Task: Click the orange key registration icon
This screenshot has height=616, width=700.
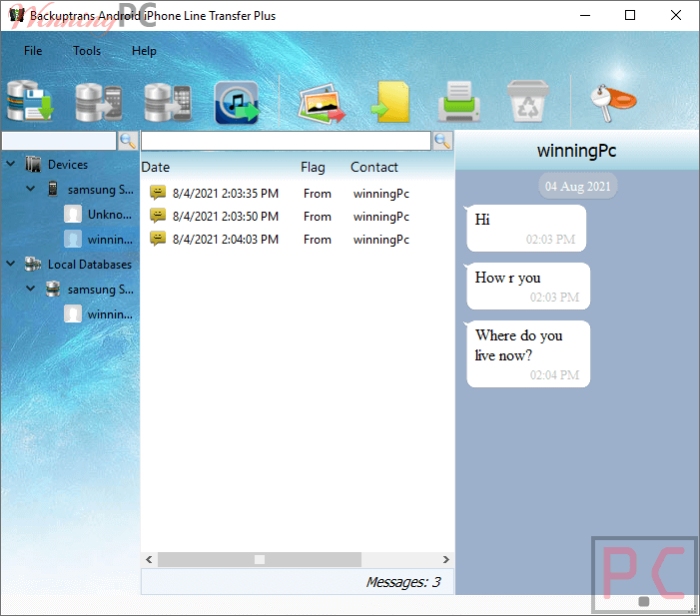Action: 613,103
